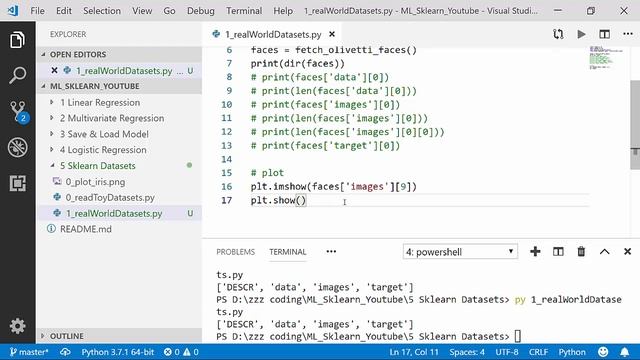Click the Open Changes compare icon
This screenshot has height=360, width=640.
coord(558,34)
